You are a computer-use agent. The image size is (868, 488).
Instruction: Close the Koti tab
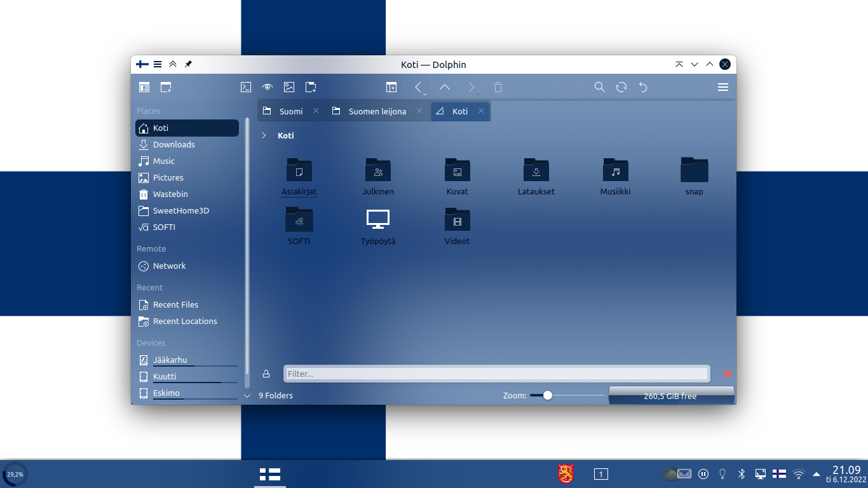click(x=481, y=111)
